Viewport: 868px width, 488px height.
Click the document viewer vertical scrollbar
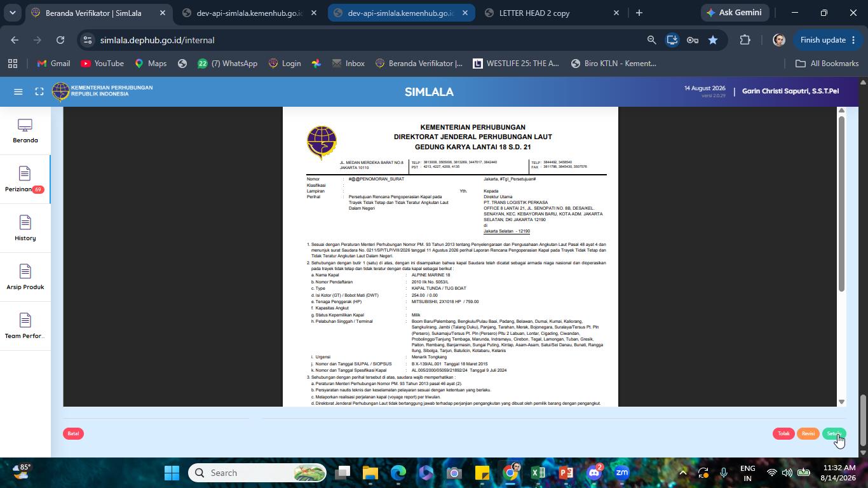[x=841, y=255]
